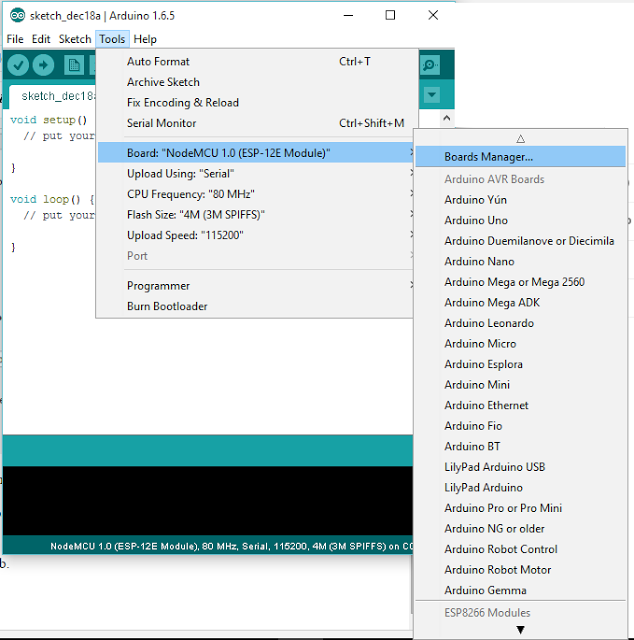Select Arduino Leonardo board
634x640 pixels.
click(x=521, y=323)
